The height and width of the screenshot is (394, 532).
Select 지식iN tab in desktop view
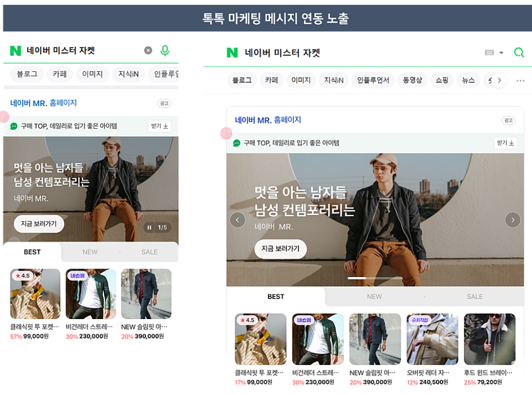[333, 80]
